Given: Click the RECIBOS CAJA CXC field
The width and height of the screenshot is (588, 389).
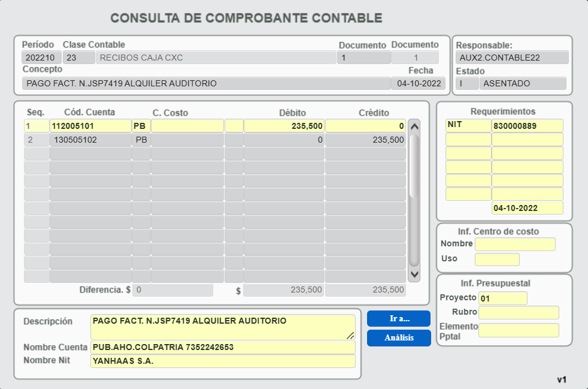Looking at the screenshot, I should [x=216, y=58].
